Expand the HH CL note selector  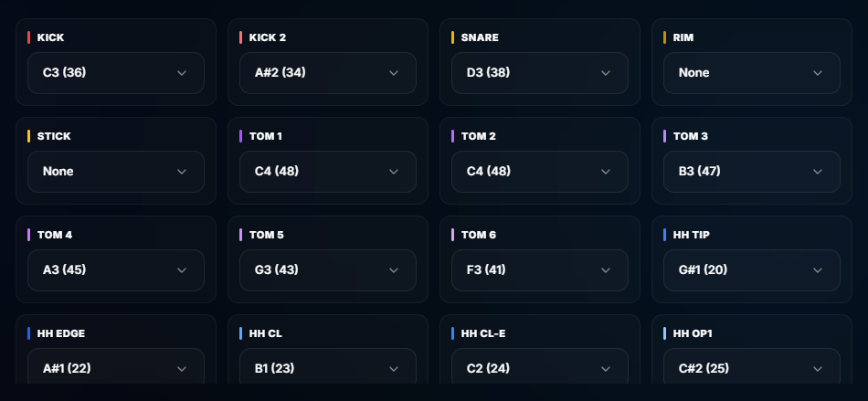click(328, 366)
